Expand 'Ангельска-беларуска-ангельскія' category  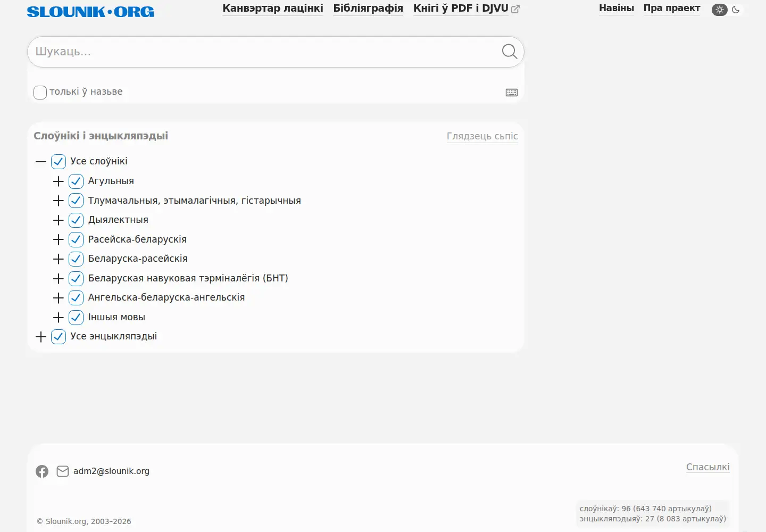(x=59, y=298)
